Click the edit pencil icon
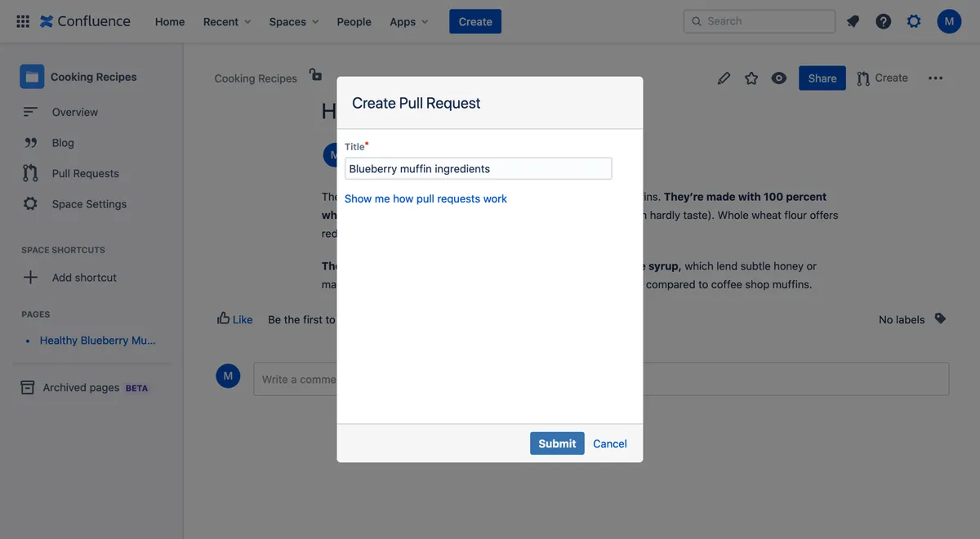 (724, 78)
